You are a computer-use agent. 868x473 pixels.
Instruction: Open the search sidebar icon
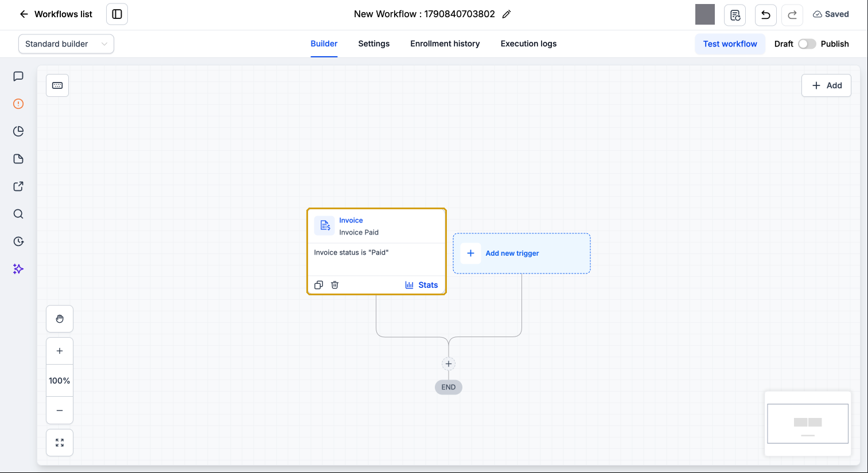pyautogui.click(x=18, y=214)
